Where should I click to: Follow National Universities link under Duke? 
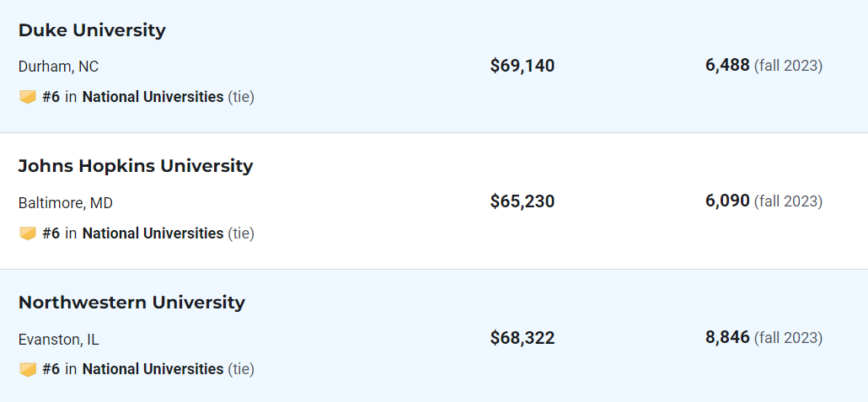[x=153, y=97]
